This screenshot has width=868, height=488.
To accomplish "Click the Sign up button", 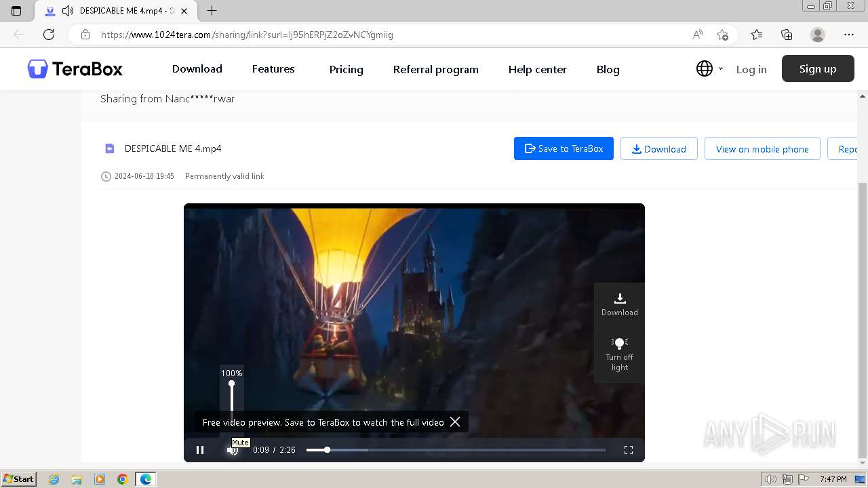I will [x=818, y=68].
